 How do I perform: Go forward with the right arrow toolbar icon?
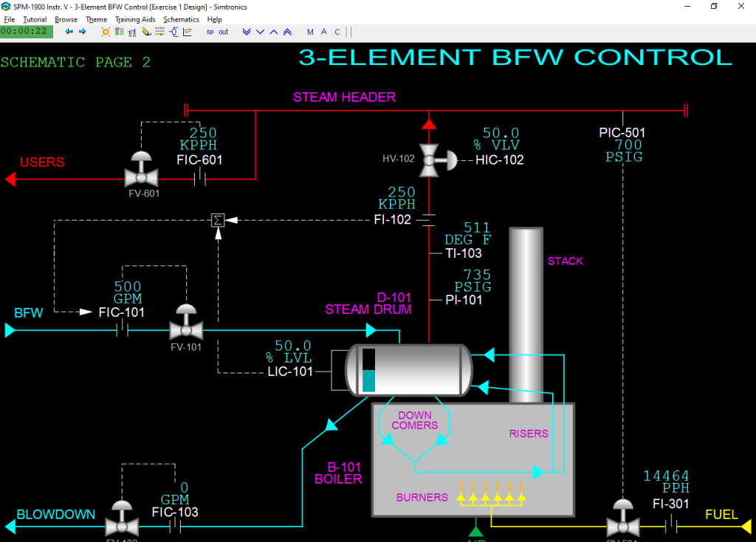[83, 32]
